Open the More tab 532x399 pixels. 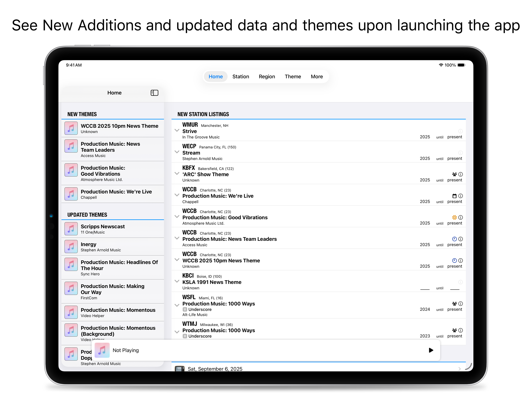point(317,77)
